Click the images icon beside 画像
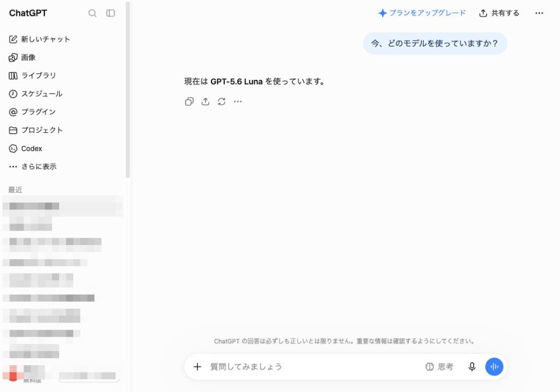Viewport: 560px width, 392px height. tap(13, 57)
